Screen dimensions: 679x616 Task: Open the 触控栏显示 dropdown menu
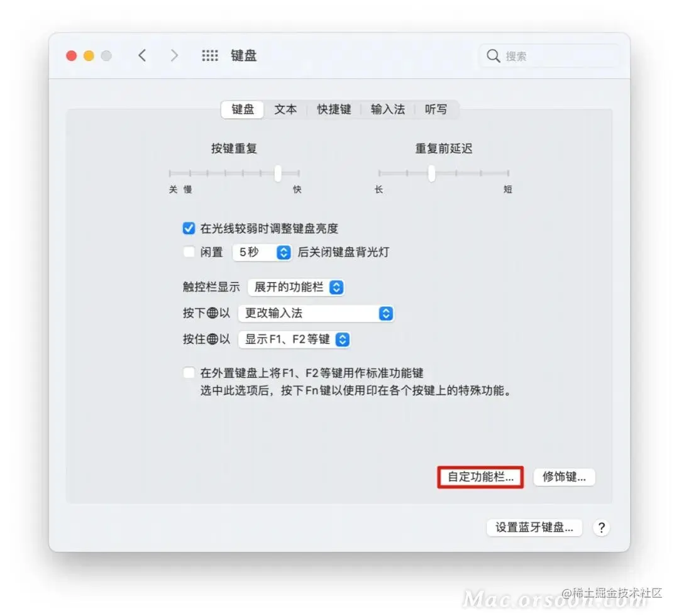pos(296,287)
